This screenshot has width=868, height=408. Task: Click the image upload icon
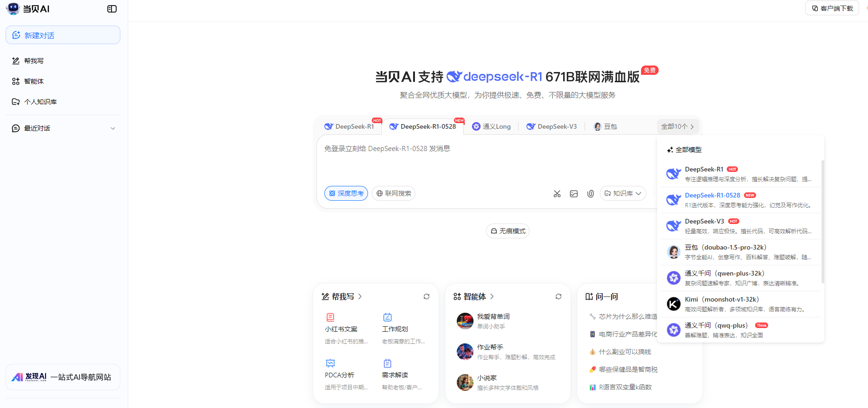pos(574,194)
